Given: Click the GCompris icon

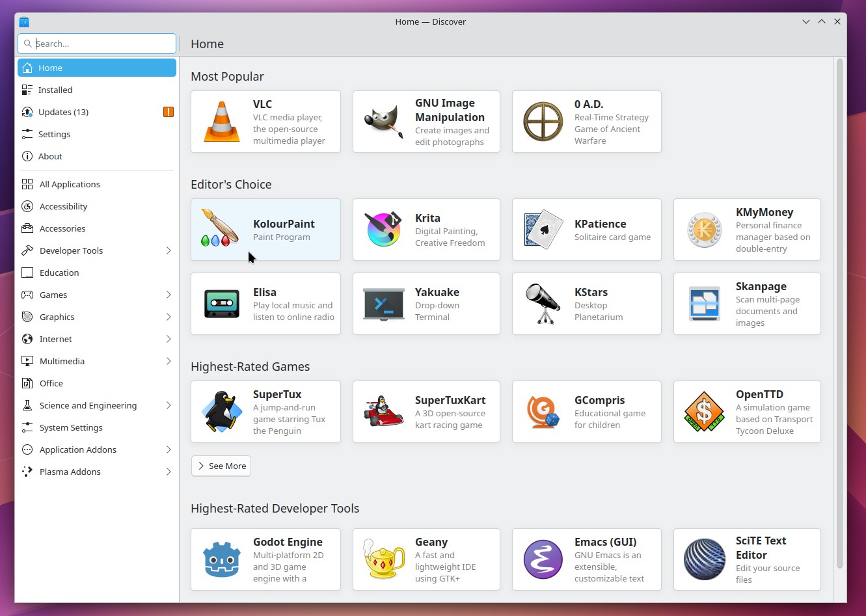Looking at the screenshot, I should coord(543,412).
